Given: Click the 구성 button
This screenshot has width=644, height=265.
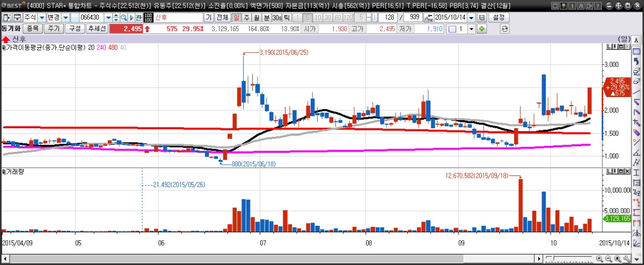Looking at the screenshot, I should coord(75,28).
